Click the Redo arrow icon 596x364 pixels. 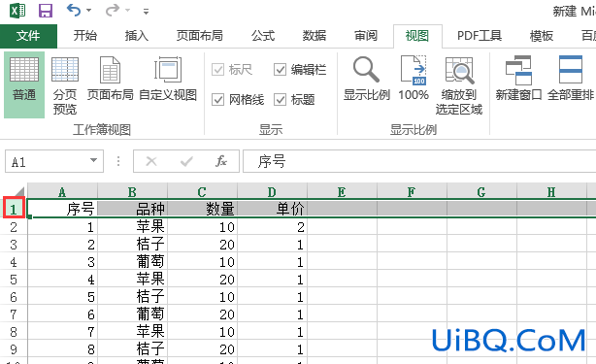tap(113, 10)
